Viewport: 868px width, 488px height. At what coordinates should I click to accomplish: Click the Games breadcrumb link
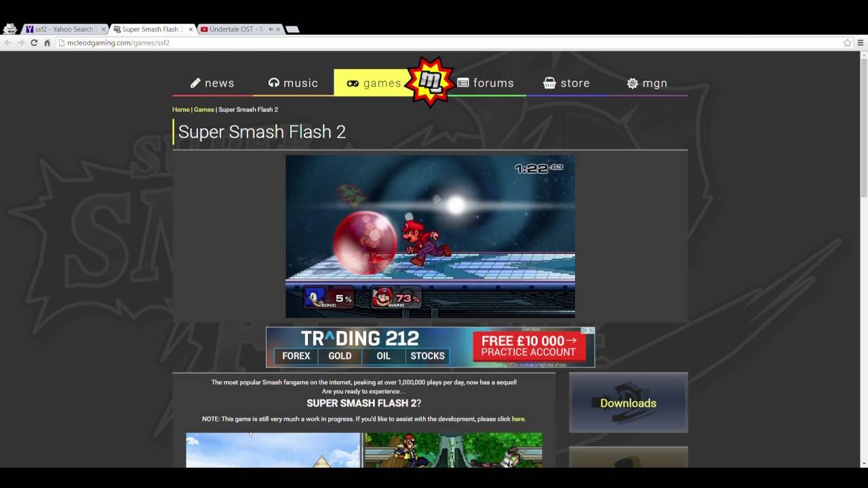point(203,109)
